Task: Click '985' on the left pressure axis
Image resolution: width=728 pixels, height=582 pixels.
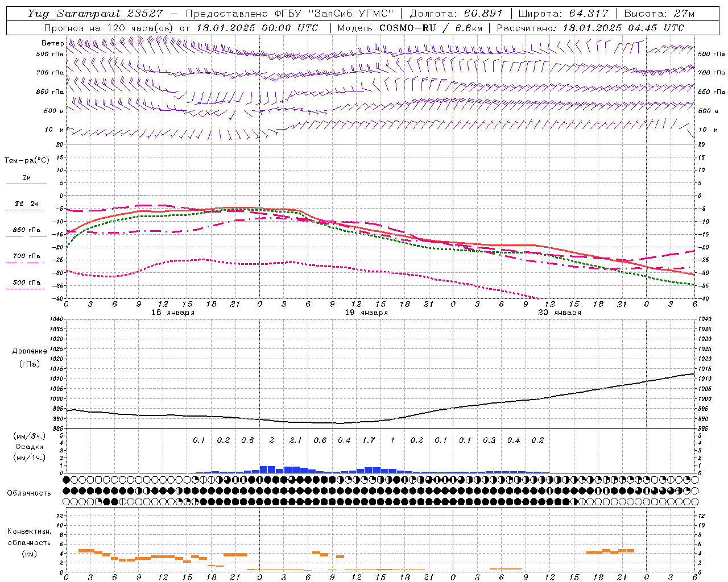Action: [58, 429]
